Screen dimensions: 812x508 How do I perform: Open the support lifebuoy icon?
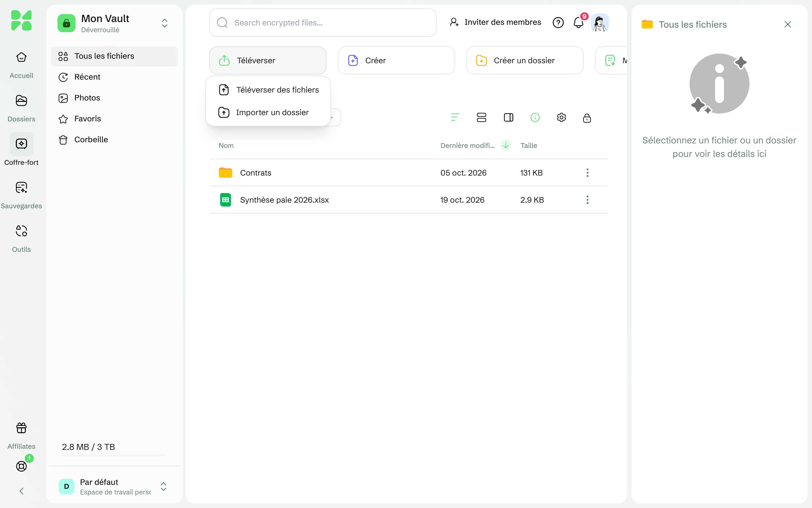point(21,466)
